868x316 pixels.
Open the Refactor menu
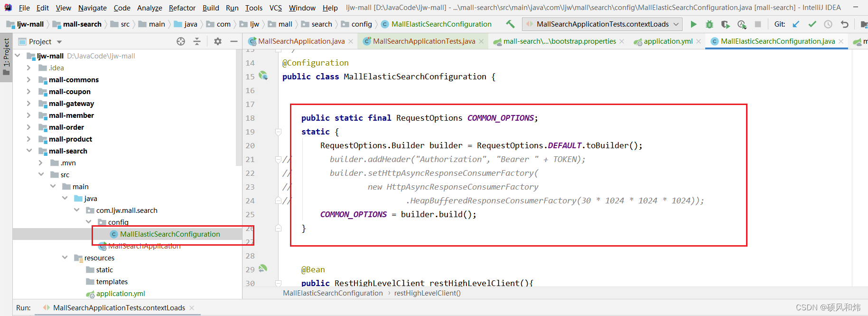182,8
